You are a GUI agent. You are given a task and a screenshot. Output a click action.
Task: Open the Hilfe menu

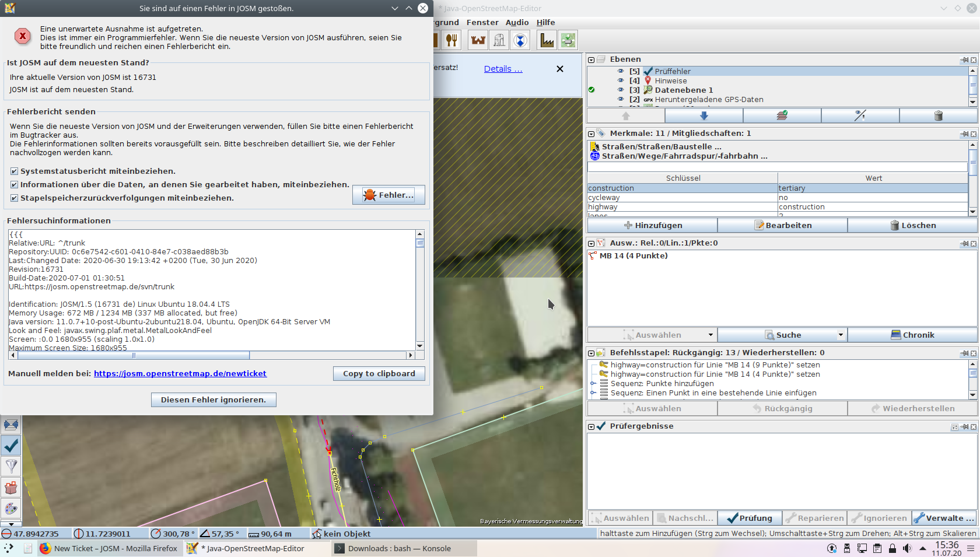[545, 22]
